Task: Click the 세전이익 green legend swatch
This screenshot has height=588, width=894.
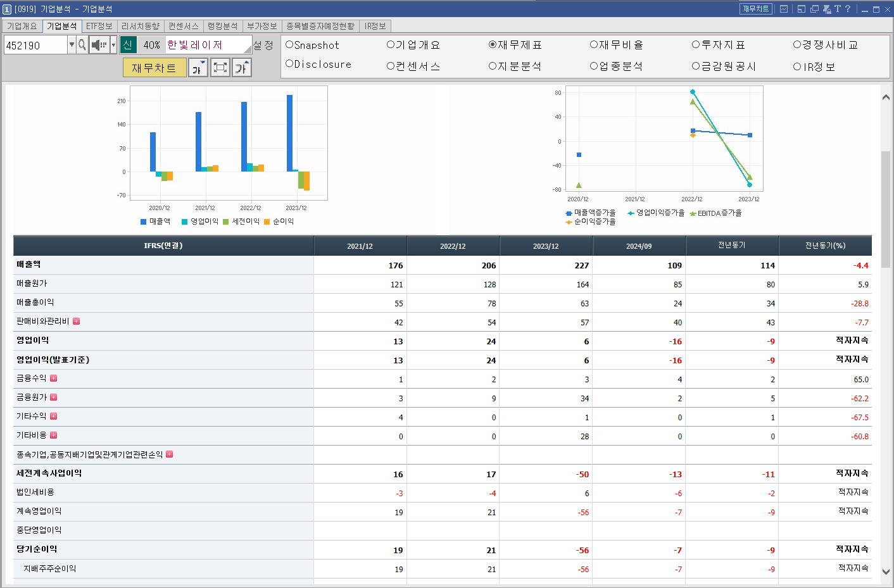Action: tap(226, 222)
